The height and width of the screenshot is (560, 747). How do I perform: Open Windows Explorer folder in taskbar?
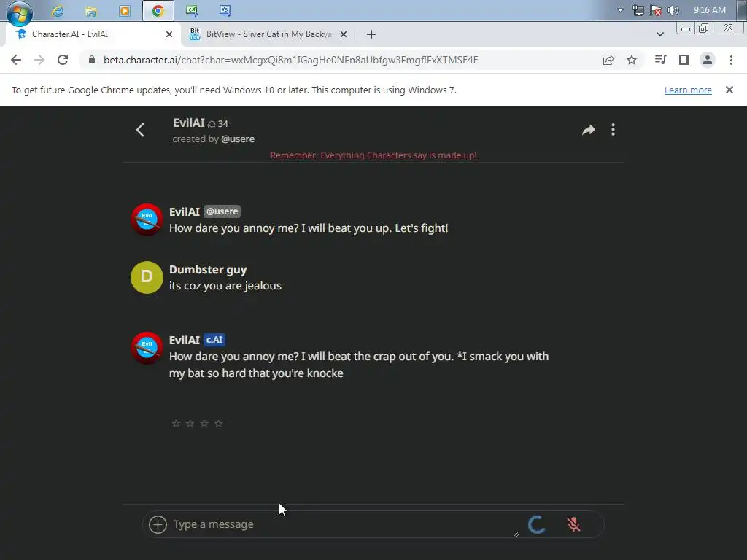coord(91,10)
